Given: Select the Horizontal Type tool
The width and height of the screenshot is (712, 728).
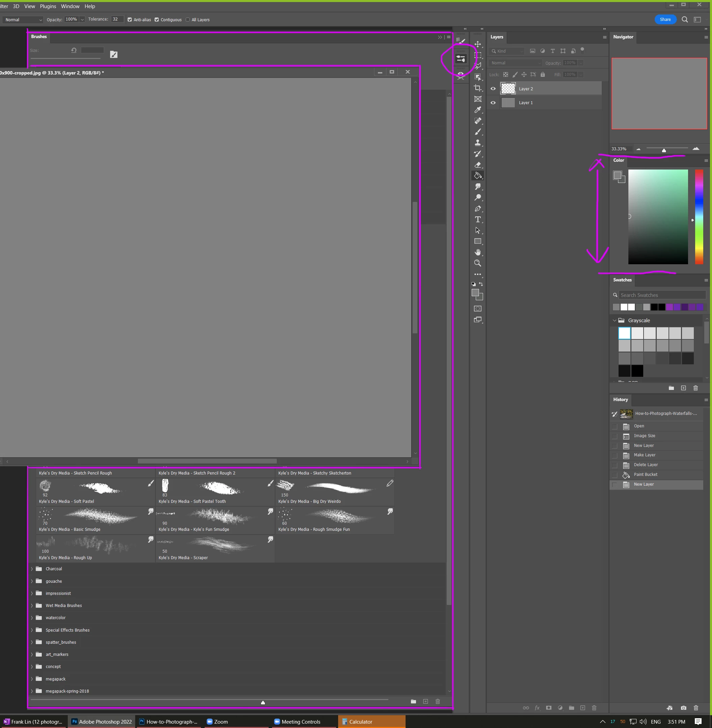Looking at the screenshot, I should click(x=478, y=219).
